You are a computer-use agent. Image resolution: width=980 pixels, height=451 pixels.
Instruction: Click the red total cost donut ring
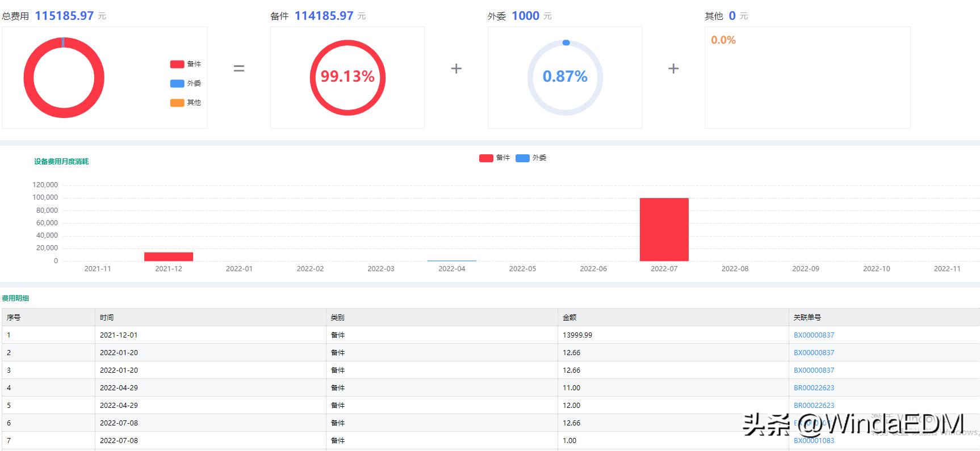28,78
